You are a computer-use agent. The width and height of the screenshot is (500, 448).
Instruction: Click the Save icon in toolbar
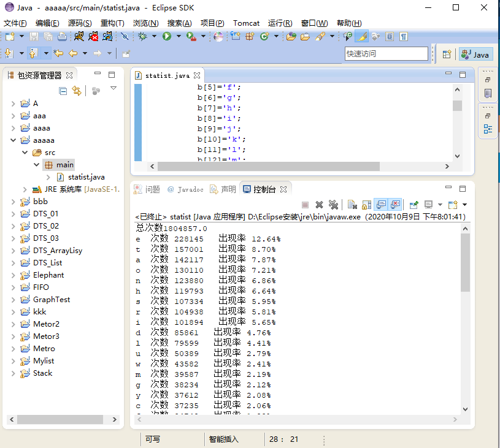pos(34,37)
